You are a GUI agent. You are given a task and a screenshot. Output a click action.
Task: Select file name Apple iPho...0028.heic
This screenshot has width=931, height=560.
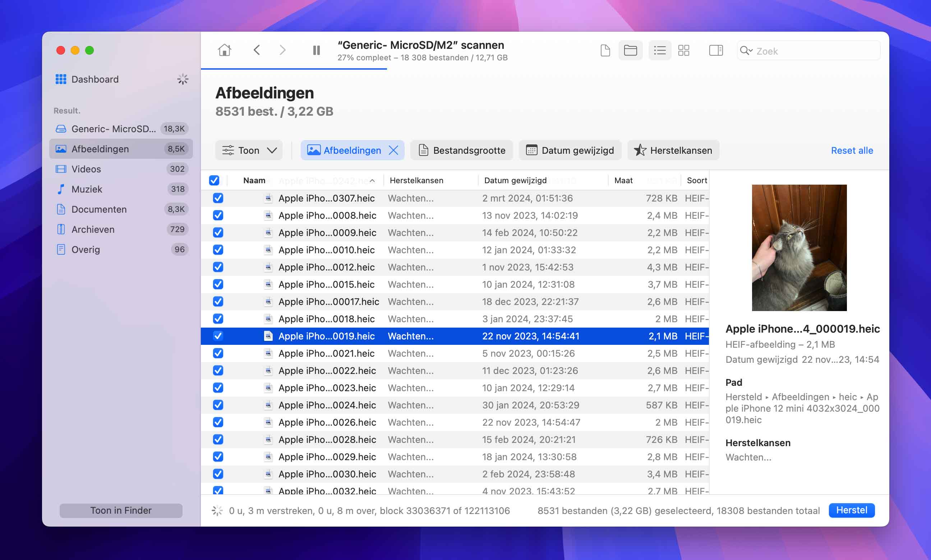pyautogui.click(x=327, y=440)
